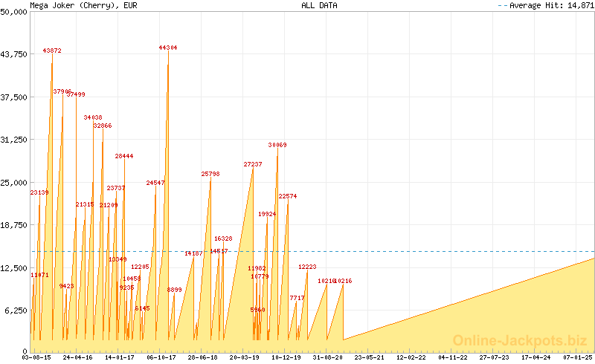The height and width of the screenshot is (364, 595).
Task: Click the 22574 peak label
Action: coord(288,196)
